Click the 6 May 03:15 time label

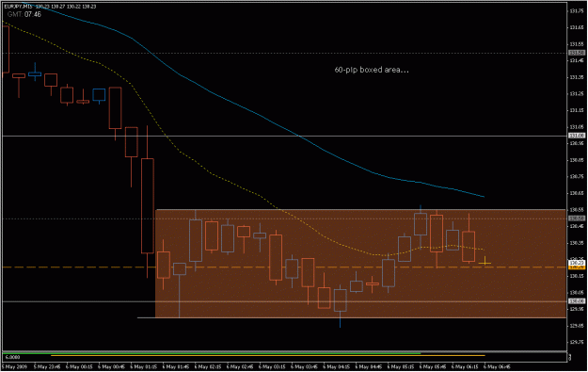(272, 366)
